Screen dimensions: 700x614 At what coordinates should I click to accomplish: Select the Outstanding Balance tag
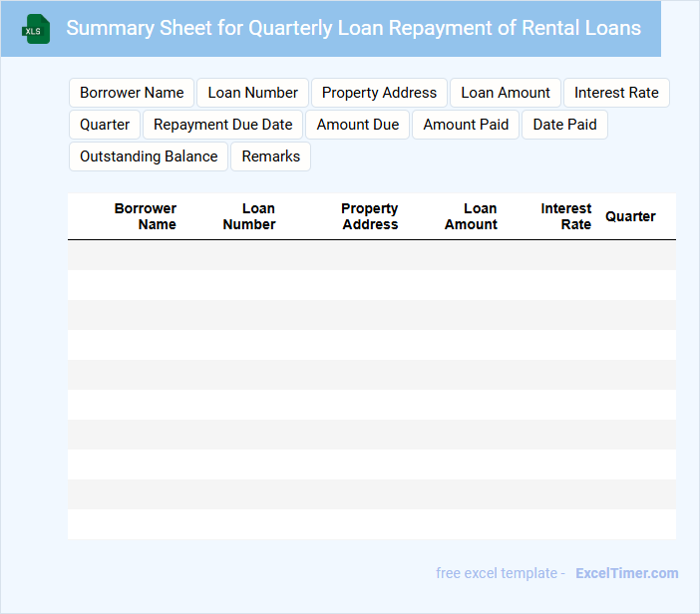pyautogui.click(x=149, y=156)
